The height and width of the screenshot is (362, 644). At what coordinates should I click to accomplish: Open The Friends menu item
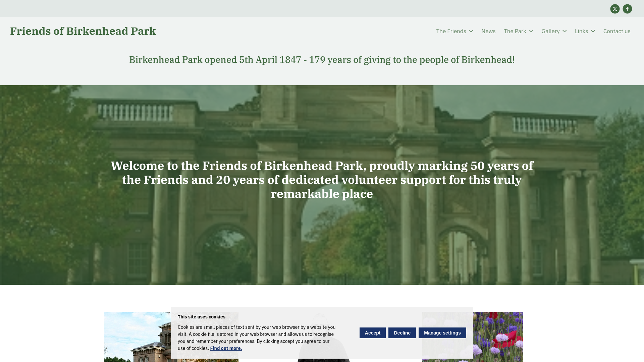coord(451,31)
